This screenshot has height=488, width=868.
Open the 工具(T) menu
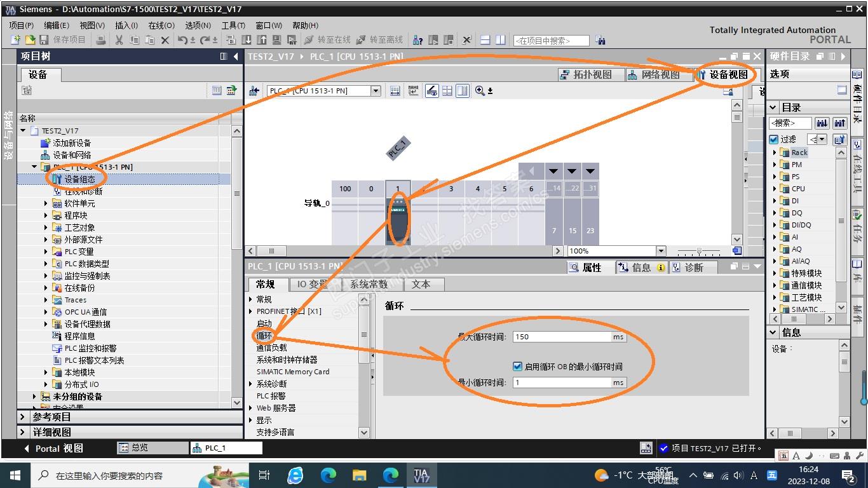click(x=233, y=25)
